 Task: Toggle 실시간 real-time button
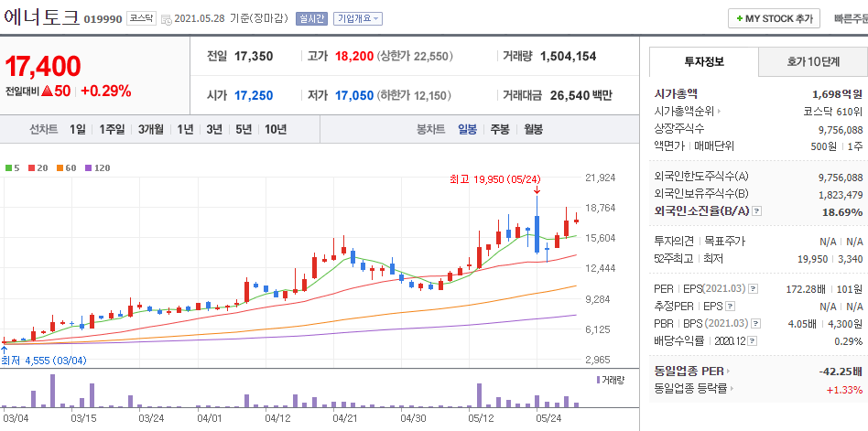click(x=312, y=19)
